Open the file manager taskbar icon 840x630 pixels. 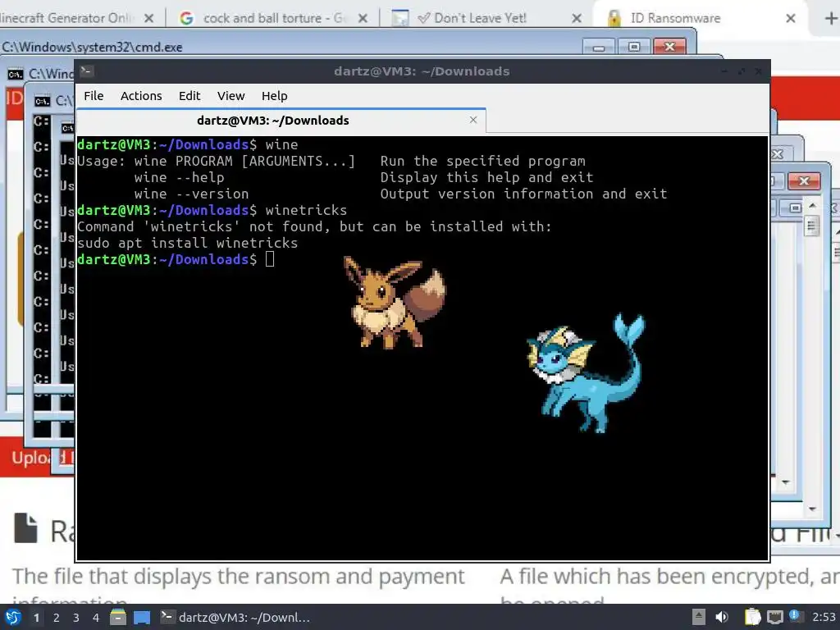pos(118,618)
